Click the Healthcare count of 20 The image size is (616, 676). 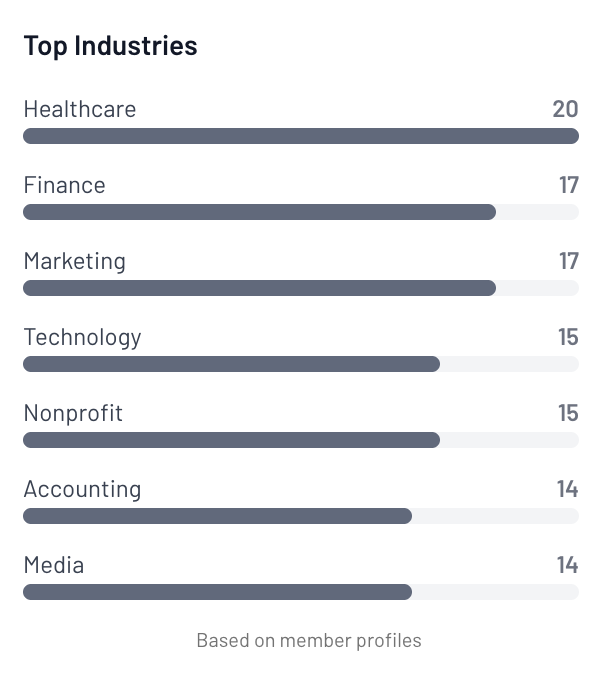point(565,109)
